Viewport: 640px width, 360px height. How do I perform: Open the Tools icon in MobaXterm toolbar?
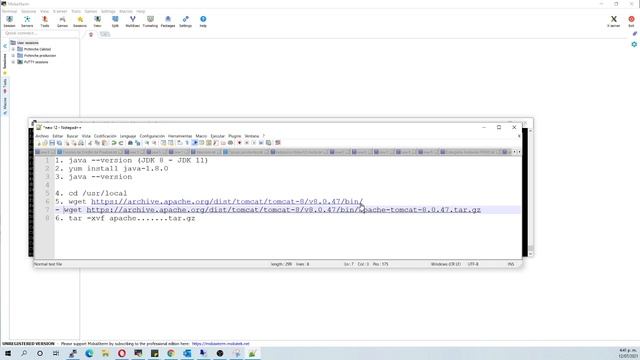click(x=44, y=21)
